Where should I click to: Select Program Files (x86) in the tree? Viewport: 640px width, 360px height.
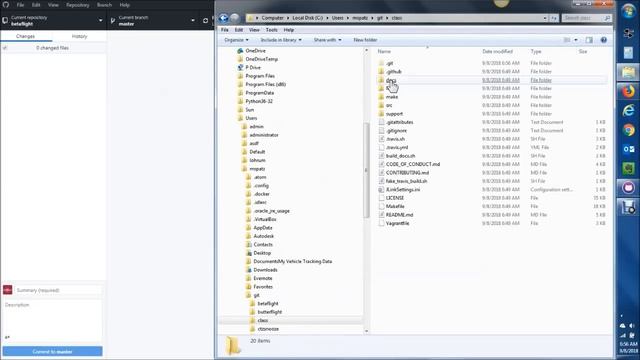tap(265, 84)
